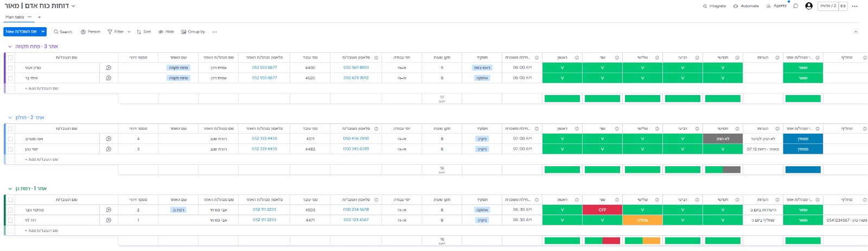The image size is (868, 251).
Task: Open the Sort options
Action: (144, 32)
